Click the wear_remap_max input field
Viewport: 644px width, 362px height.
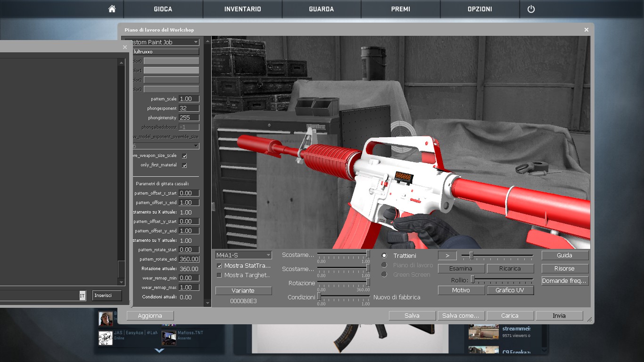(189, 288)
